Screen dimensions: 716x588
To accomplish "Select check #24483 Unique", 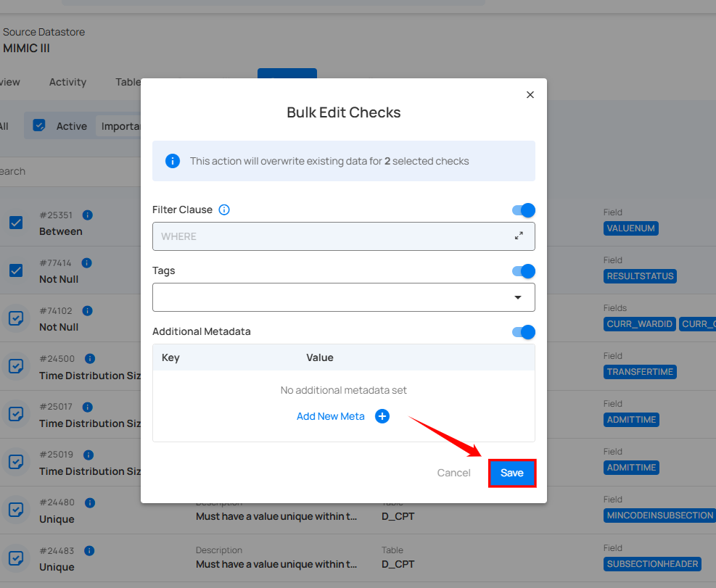I will 16,558.
